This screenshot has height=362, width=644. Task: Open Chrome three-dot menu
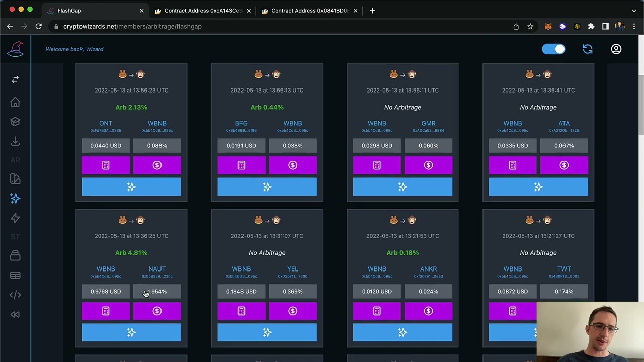pos(634,26)
